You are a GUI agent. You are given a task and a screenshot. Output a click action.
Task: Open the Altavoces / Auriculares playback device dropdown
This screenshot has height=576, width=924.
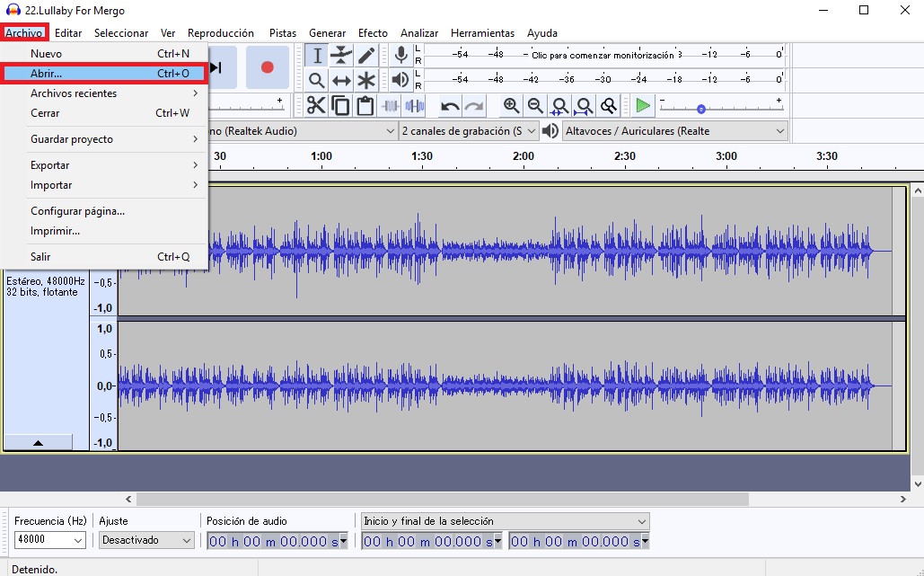coord(674,131)
